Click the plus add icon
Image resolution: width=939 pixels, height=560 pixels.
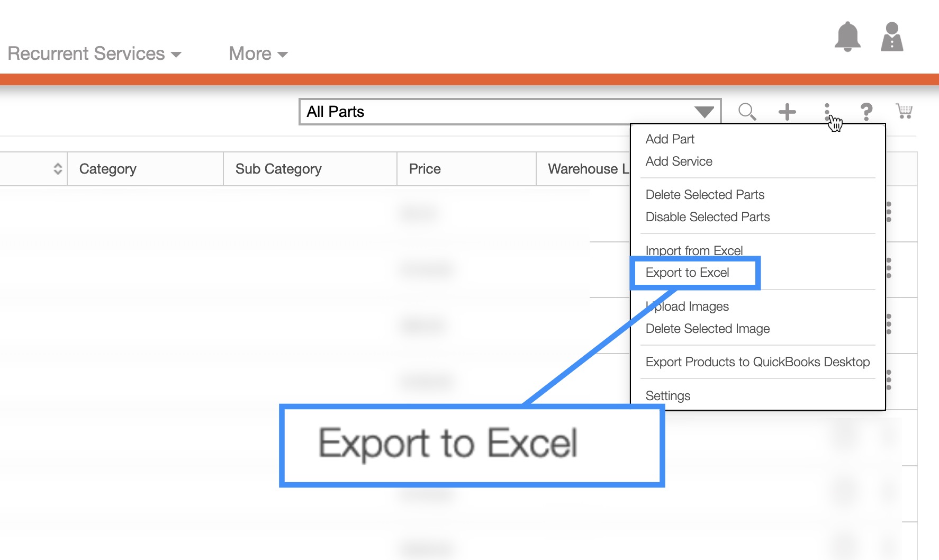(787, 112)
